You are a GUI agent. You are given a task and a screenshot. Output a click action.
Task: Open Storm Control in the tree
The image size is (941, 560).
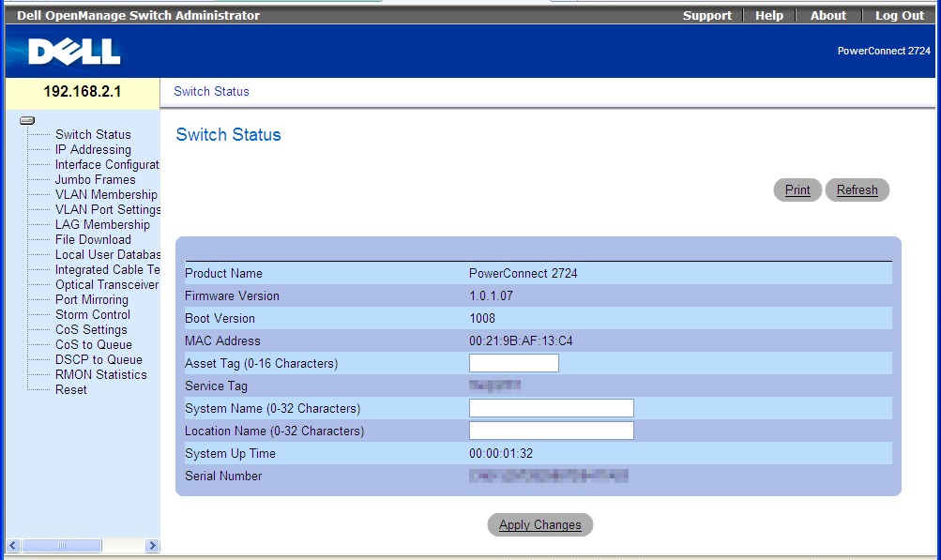point(93,314)
